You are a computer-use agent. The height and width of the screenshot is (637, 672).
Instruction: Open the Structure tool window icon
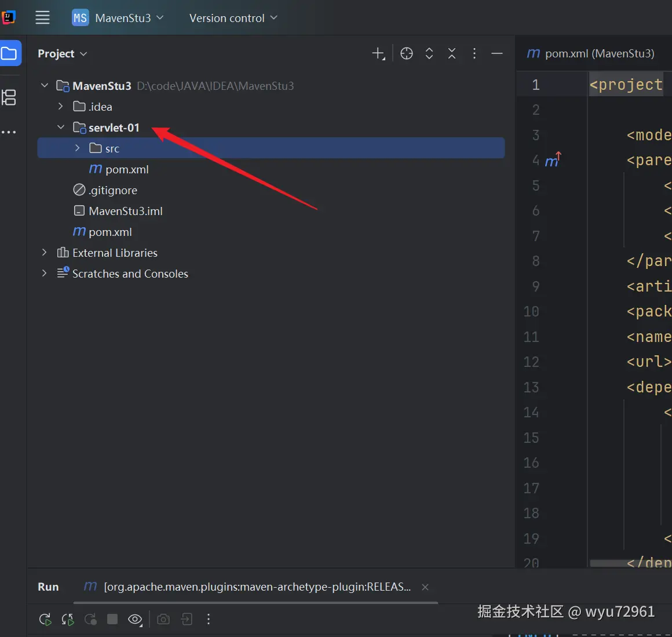tap(9, 97)
